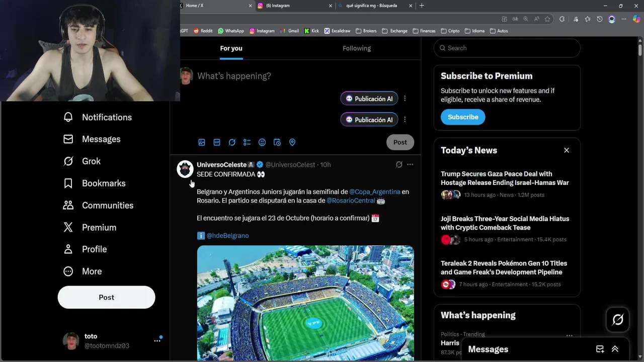The image size is (644, 362).
Task: Open Exchange bookmarks folder
Action: [x=394, y=31]
